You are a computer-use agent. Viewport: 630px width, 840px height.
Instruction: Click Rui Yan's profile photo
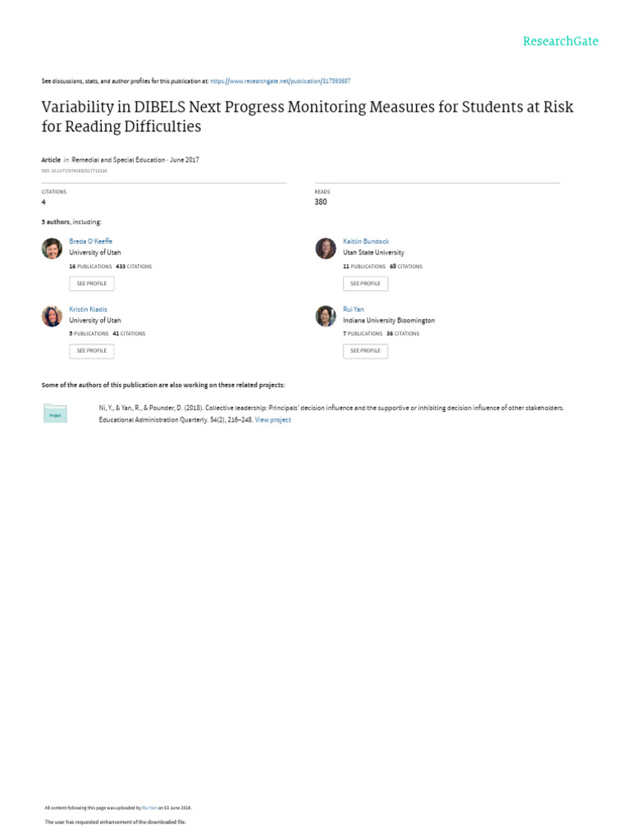[x=326, y=316]
